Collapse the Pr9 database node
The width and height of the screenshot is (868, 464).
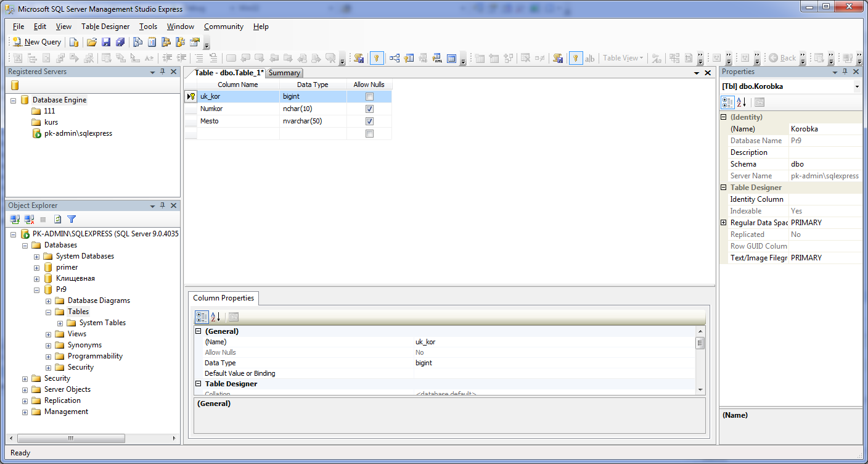coord(36,289)
